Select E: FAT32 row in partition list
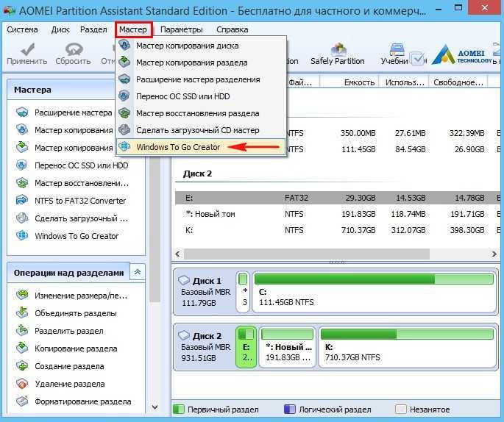 click(x=338, y=198)
